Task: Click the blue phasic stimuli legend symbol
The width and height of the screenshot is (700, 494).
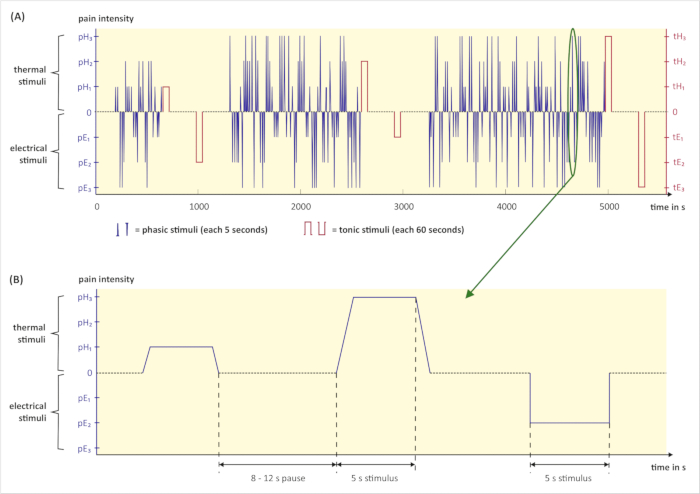Action: [x=122, y=229]
